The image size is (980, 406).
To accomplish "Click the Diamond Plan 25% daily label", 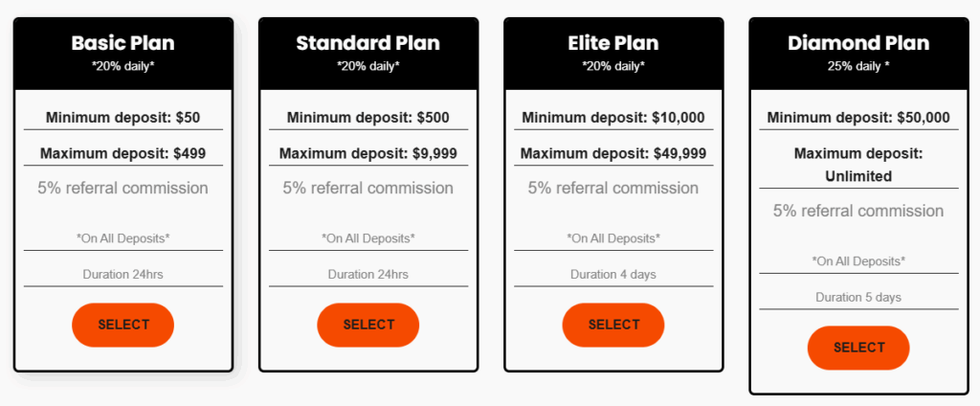I will click(858, 66).
